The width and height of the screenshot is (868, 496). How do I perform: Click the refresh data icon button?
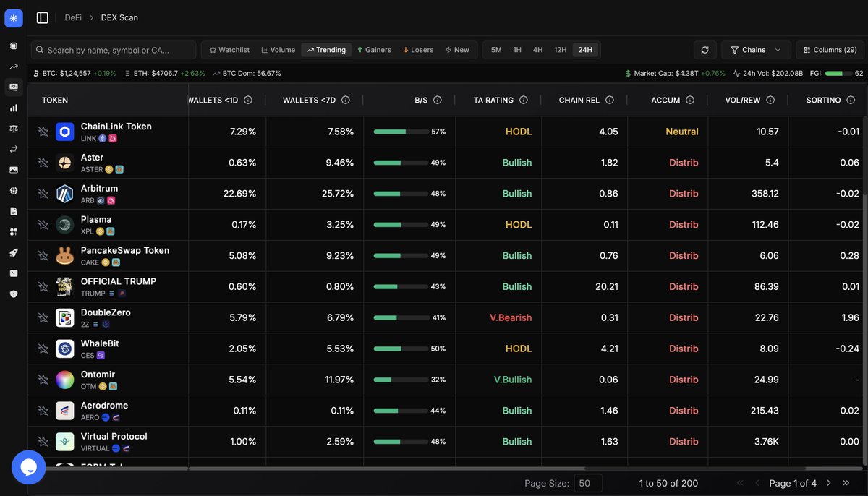coord(705,50)
